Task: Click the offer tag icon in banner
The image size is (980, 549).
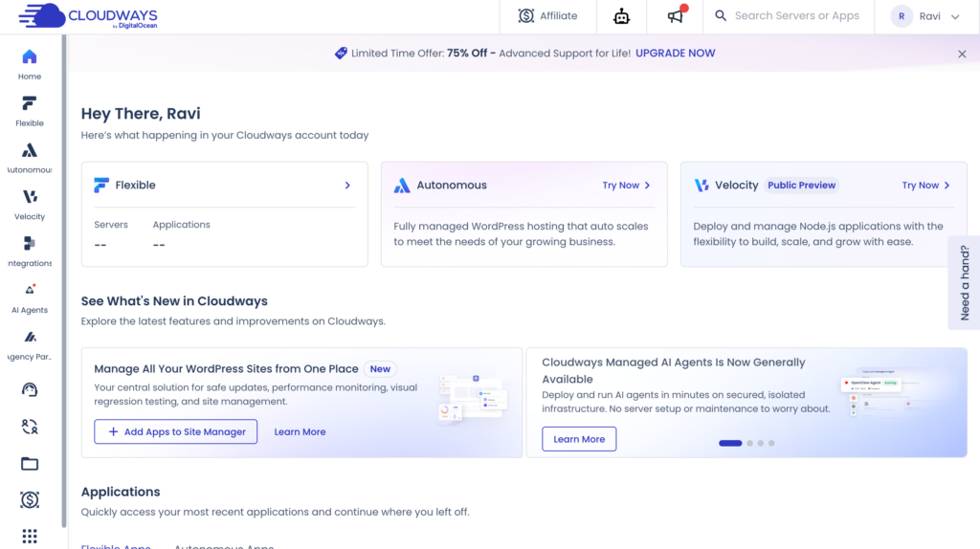Action: point(341,54)
